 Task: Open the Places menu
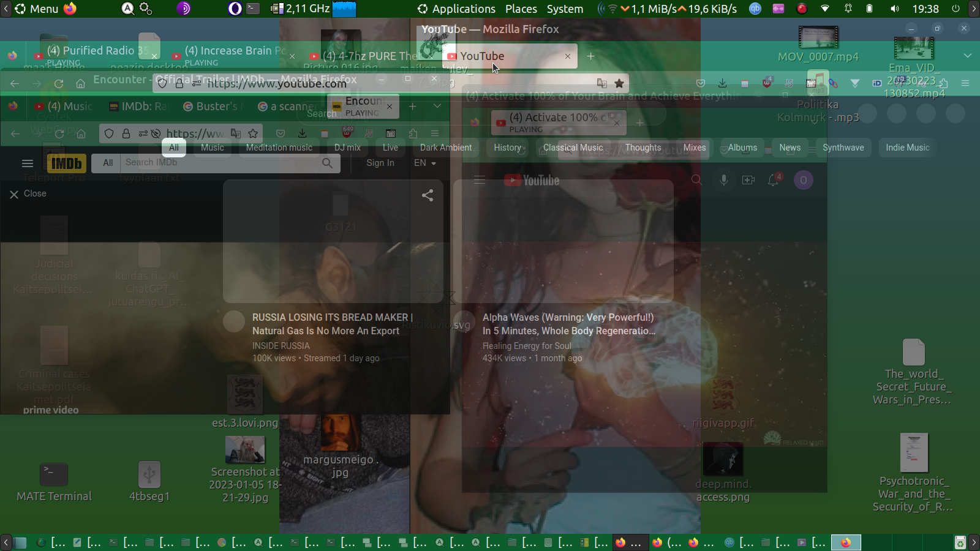(x=521, y=9)
